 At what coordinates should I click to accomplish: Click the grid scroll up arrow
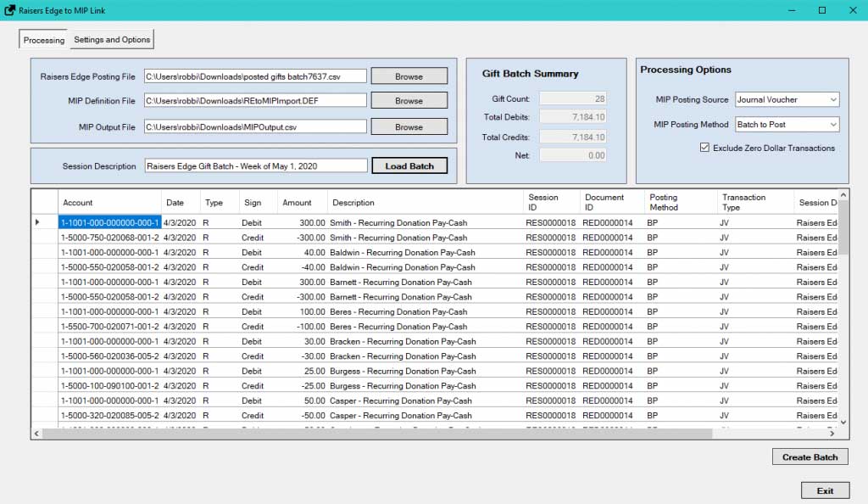(x=843, y=195)
